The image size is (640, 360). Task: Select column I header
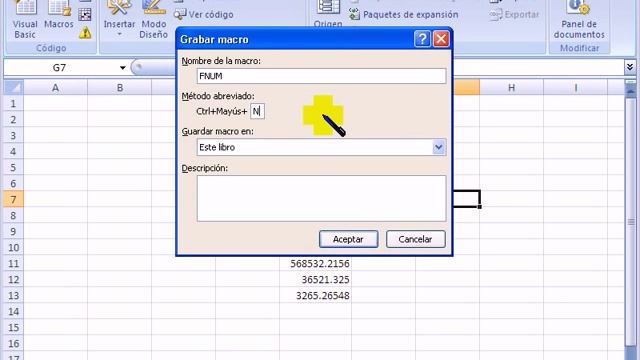[576, 87]
